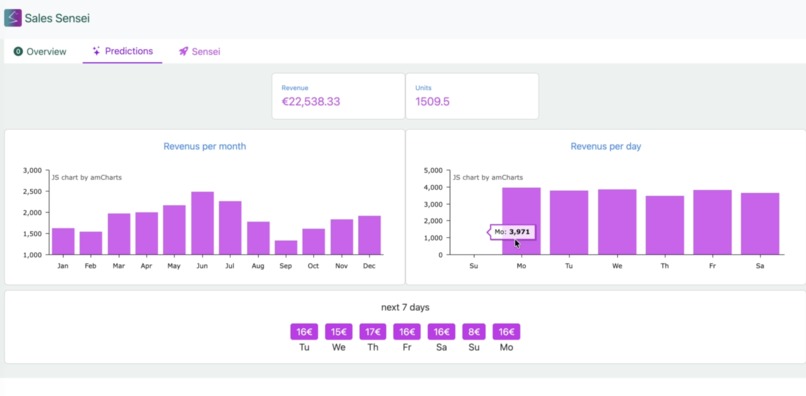Click the Fr bar in daily chart
Viewport: 806px width, 396px height.
tap(712, 222)
